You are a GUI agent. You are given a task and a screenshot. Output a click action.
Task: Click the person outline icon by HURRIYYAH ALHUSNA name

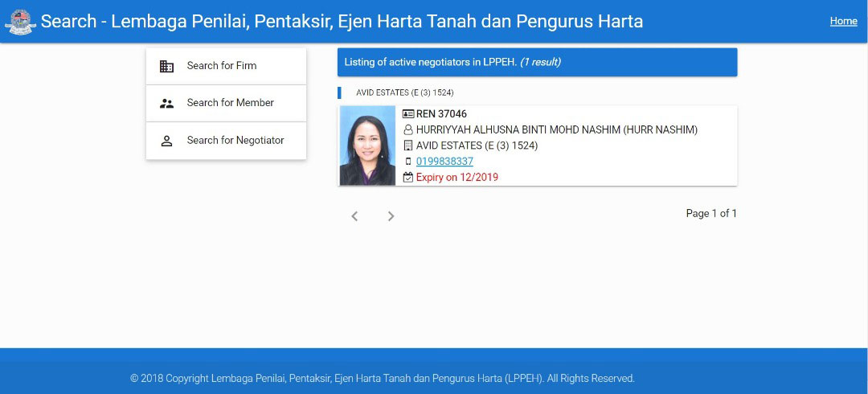click(408, 130)
